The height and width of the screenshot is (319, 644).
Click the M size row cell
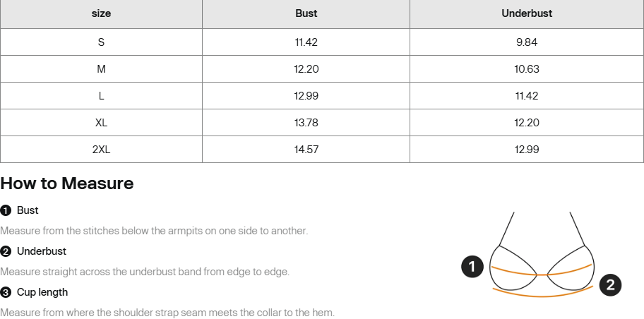click(x=101, y=69)
